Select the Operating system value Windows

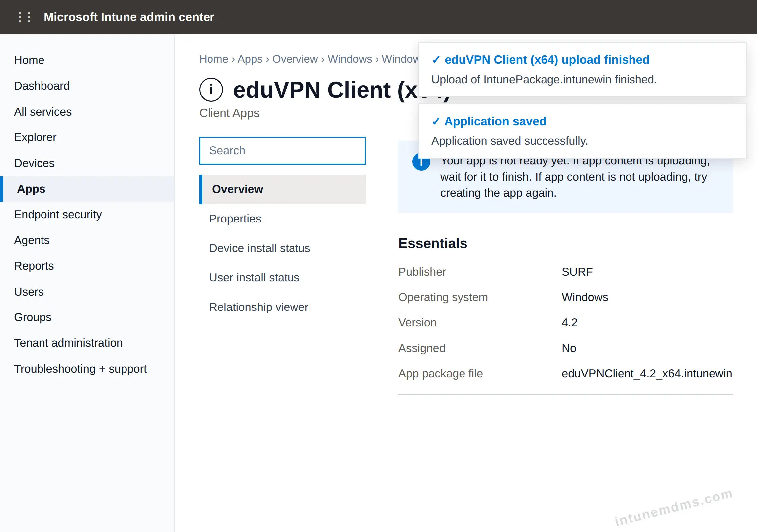585,297
